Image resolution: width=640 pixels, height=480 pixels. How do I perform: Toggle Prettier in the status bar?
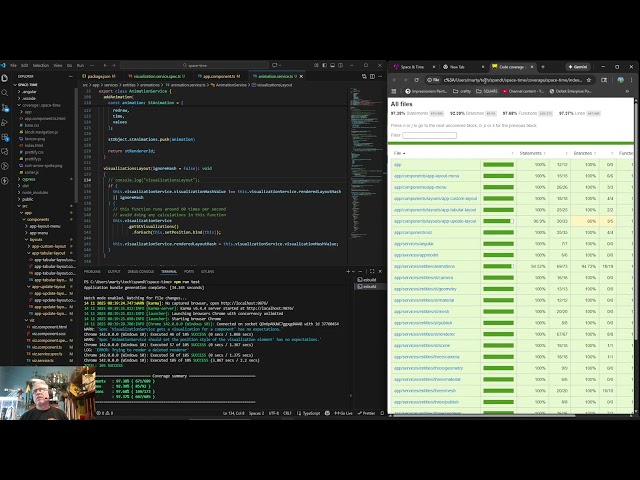(x=366, y=413)
